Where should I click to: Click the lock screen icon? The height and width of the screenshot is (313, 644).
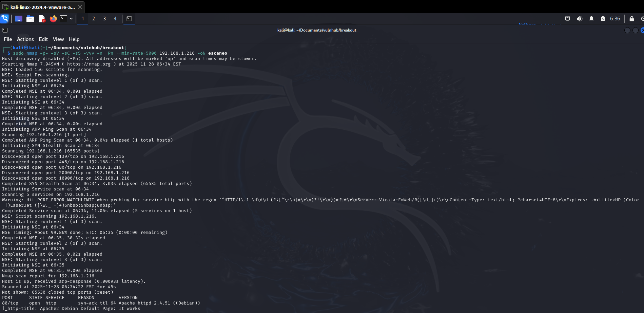632,19
